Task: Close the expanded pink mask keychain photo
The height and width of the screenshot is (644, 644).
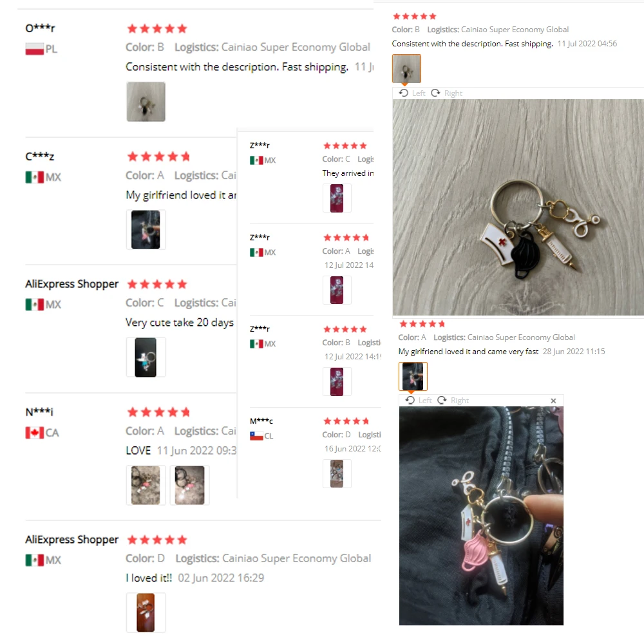Action: point(553,401)
